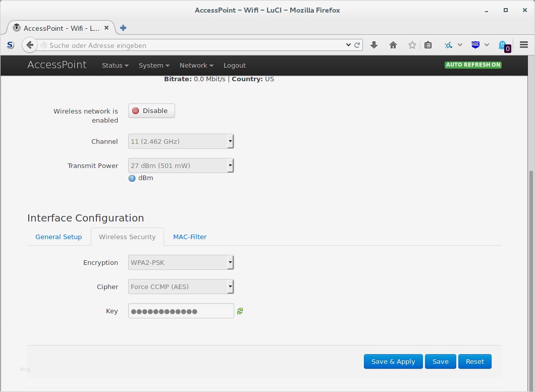The width and height of the screenshot is (535, 392).
Task: Open the Encryption dropdown showing WPA2-PSK
Action: click(181, 262)
